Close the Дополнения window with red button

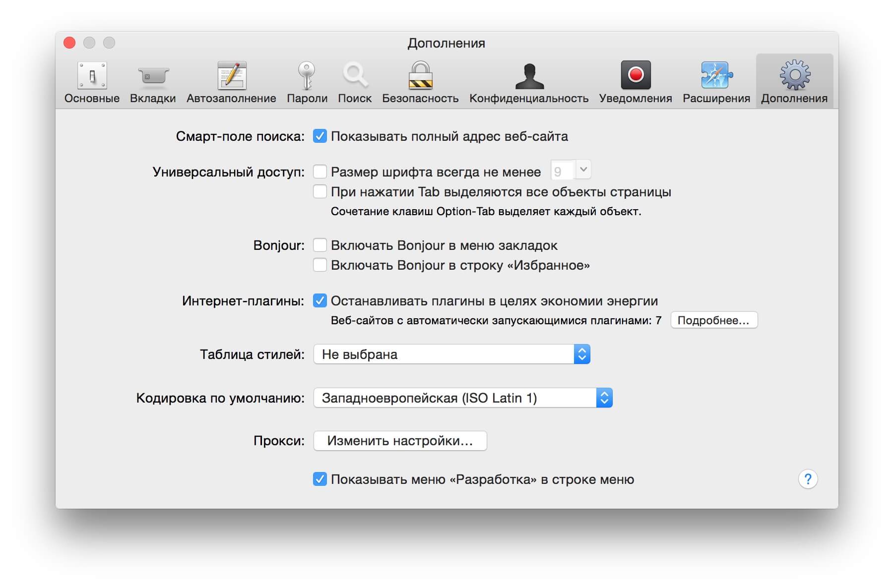[x=69, y=43]
